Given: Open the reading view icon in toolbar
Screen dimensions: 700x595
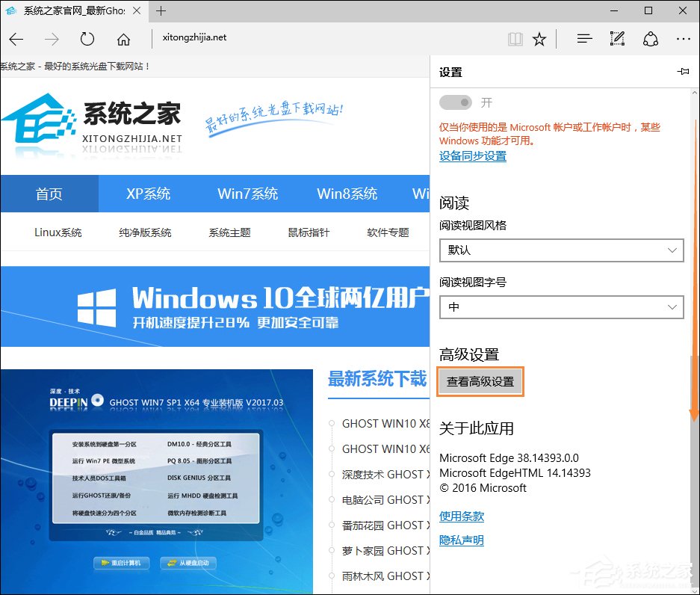Looking at the screenshot, I should click(x=515, y=38).
